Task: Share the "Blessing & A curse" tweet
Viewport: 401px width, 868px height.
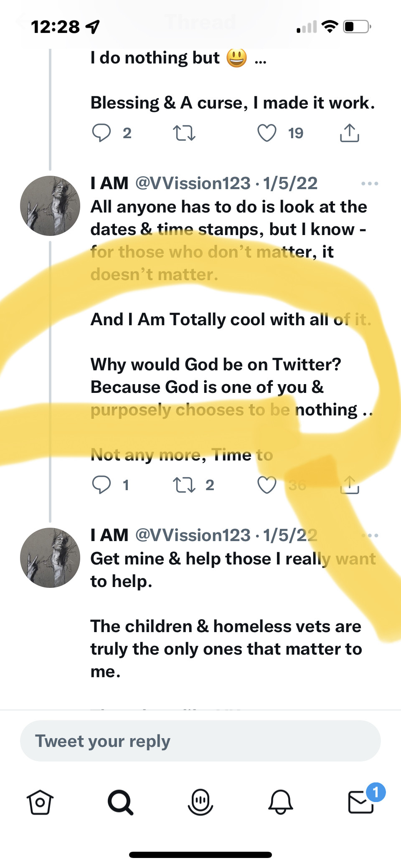Action: click(349, 133)
